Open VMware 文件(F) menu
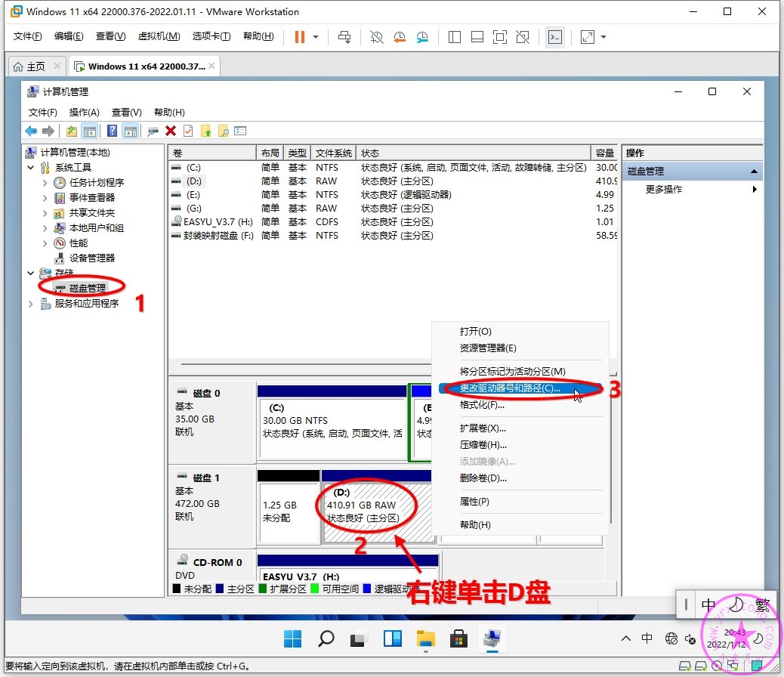Screen dimensions: 784x677 [27, 36]
